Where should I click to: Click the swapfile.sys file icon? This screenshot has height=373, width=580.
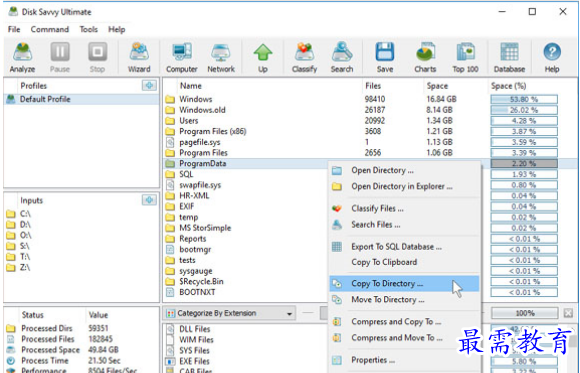pyautogui.click(x=170, y=185)
